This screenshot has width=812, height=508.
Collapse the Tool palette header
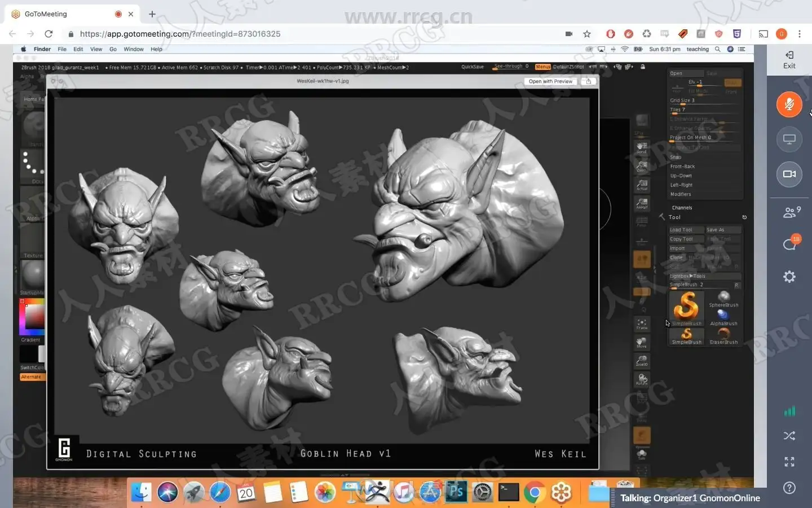674,217
